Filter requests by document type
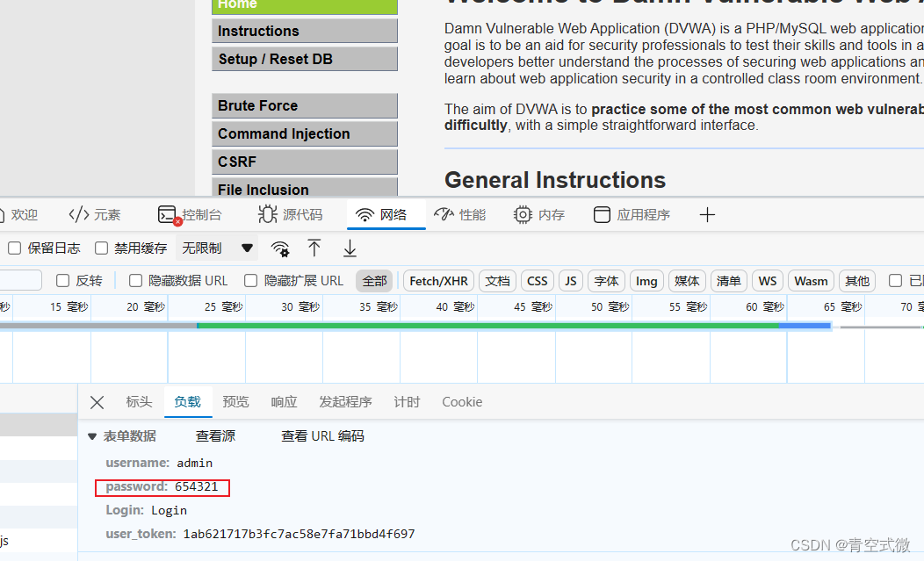The image size is (924, 561). tap(497, 281)
